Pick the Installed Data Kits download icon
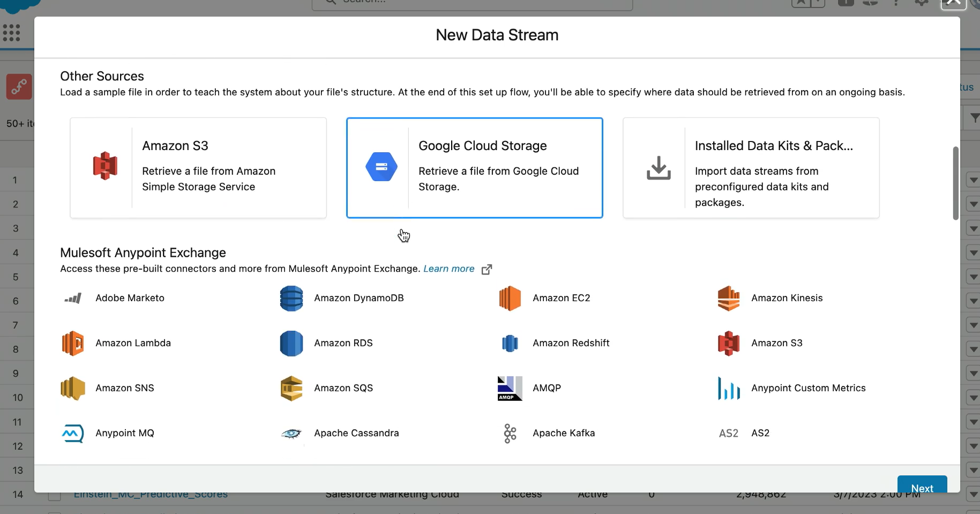This screenshot has height=514, width=980. (659, 168)
